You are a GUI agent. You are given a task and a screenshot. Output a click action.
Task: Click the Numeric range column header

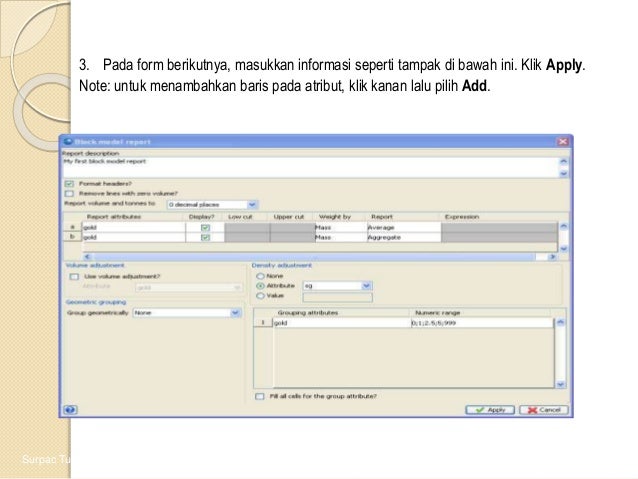[437, 313]
